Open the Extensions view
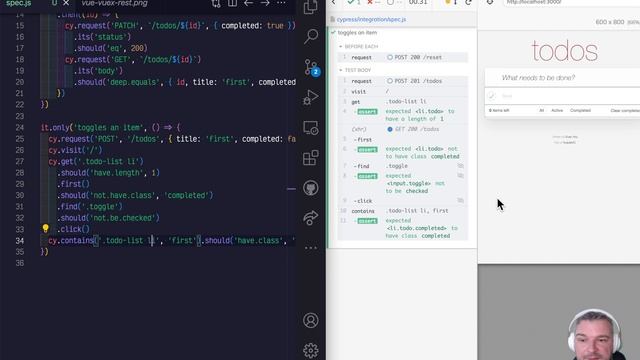Viewport: 640px width, 360px height. coord(311,158)
